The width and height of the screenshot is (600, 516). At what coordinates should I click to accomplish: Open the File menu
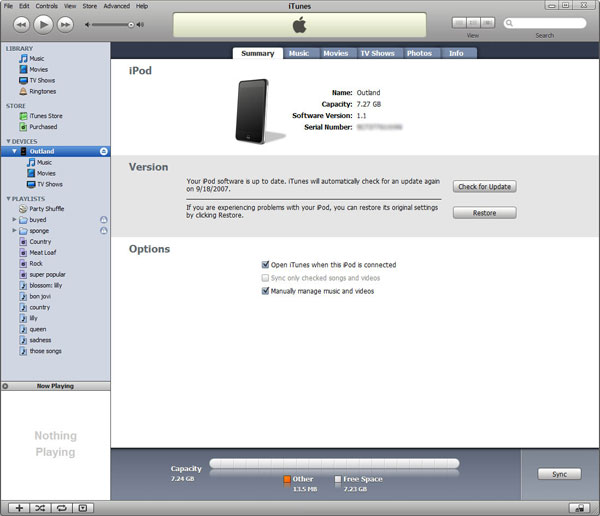coord(8,6)
